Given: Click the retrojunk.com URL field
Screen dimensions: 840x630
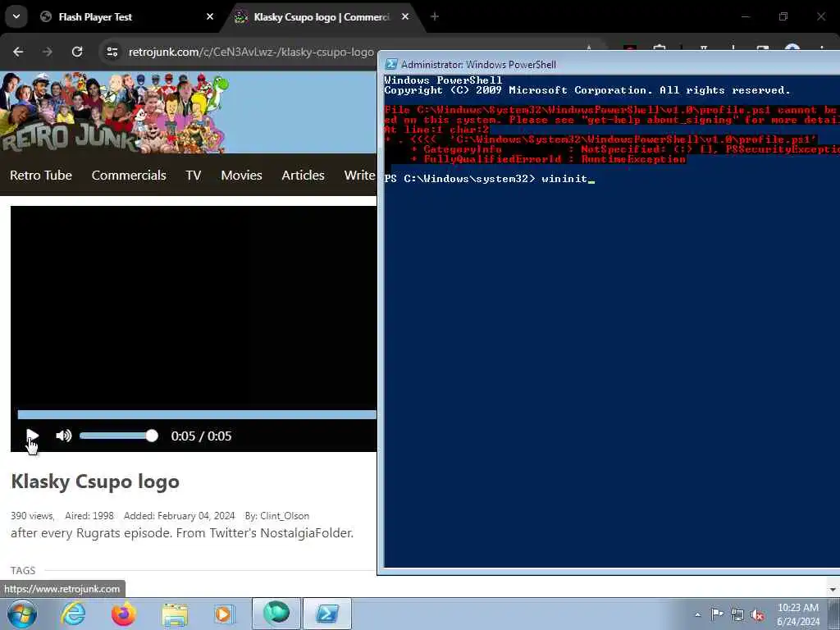Looking at the screenshot, I should coord(251,52).
